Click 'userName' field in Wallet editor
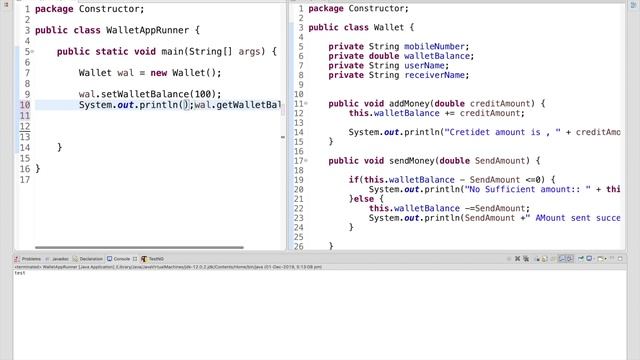Viewport: 640px width, 360px height. click(424, 66)
